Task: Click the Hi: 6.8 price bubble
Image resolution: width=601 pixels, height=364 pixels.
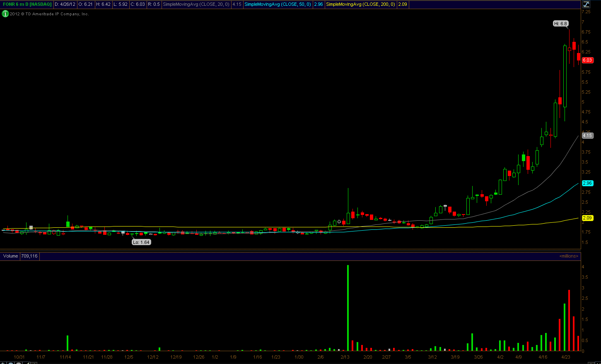Action: pyautogui.click(x=560, y=24)
